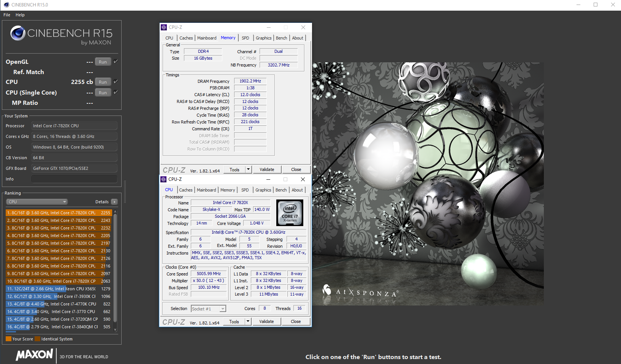Click the DRAM Frequency value 1902.2 MHz

(250, 81)
